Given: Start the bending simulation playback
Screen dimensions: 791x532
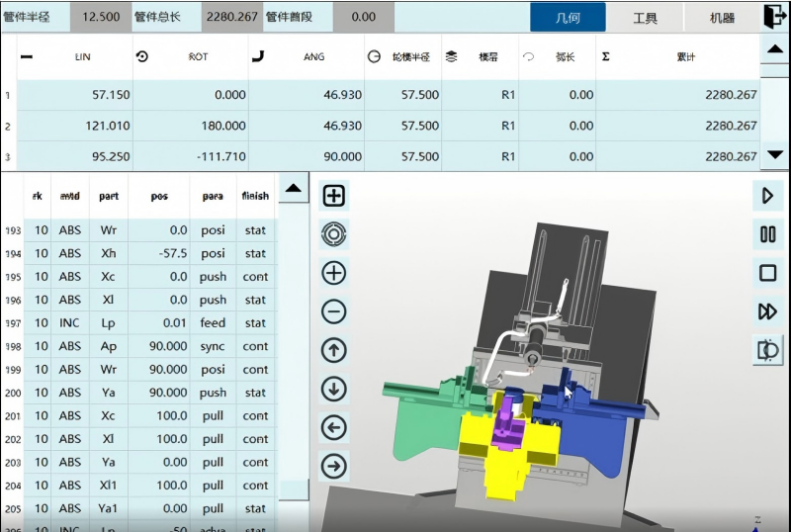Looking at the screenshot, I should (x=767, y=196).
